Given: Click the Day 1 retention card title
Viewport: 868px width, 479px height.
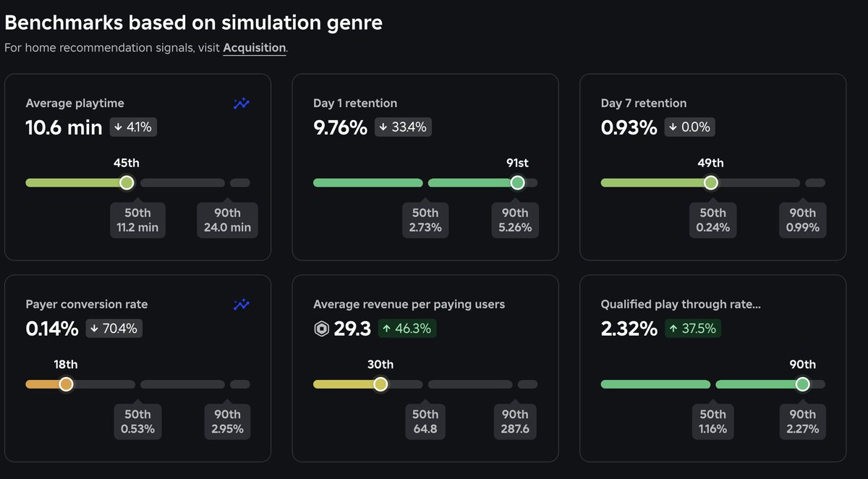Looking at the screenshot, I should [x=355, y=103].
